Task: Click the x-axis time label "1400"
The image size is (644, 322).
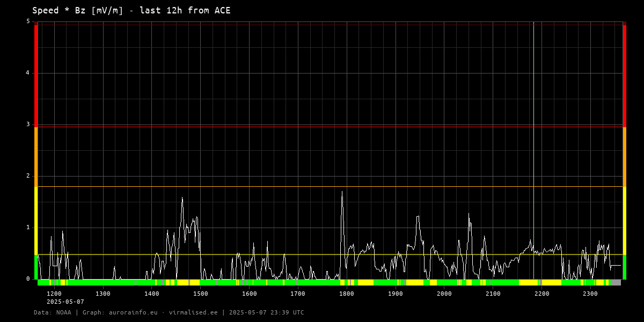Action: pyautogui.click(x=152, y=294)
